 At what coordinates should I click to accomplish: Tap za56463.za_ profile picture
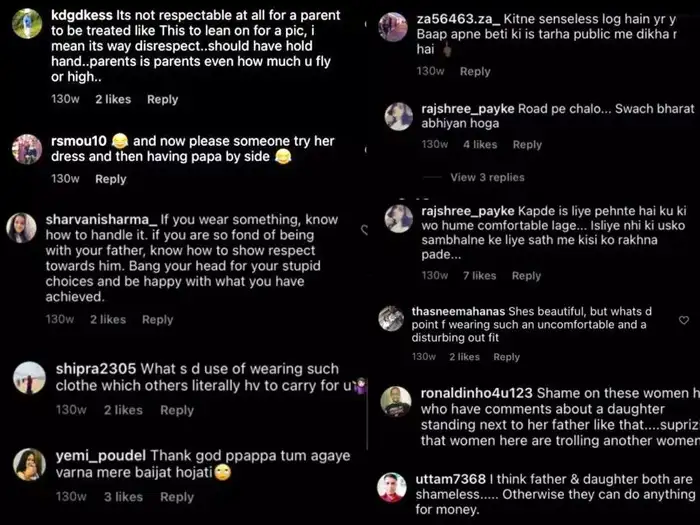[x=393, y=26]
